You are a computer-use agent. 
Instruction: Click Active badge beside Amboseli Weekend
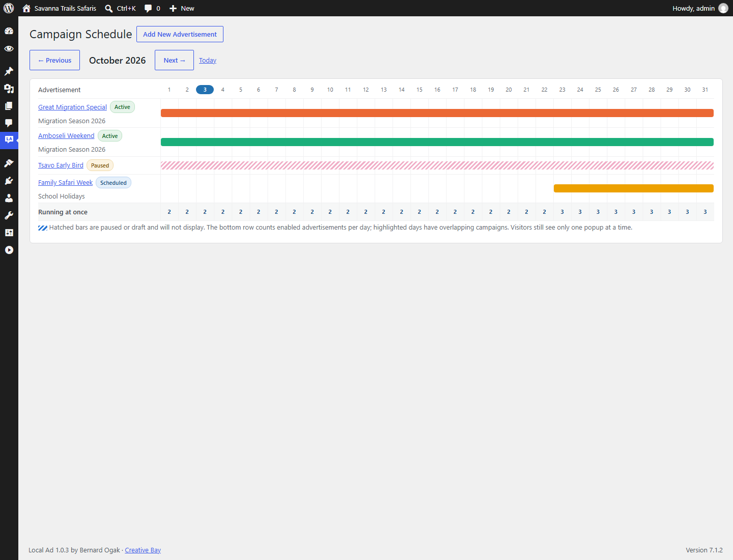(110, 136)
